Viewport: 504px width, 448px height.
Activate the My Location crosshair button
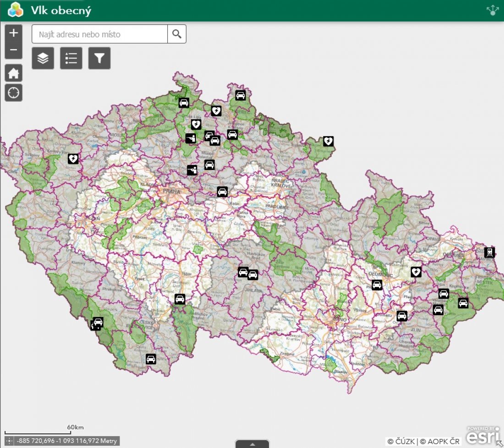pyautogui.click(x=14, y=93)
